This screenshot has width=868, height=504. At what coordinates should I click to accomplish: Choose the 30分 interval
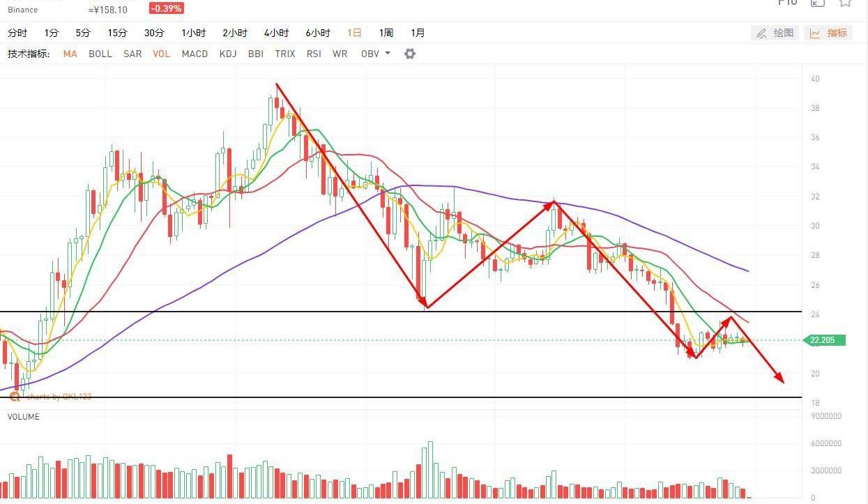click(154, 33)
